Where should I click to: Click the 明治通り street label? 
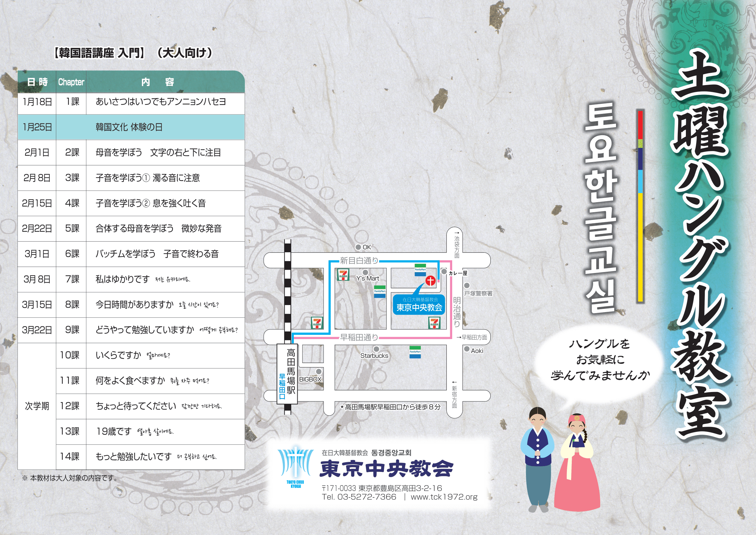(457, 312)
